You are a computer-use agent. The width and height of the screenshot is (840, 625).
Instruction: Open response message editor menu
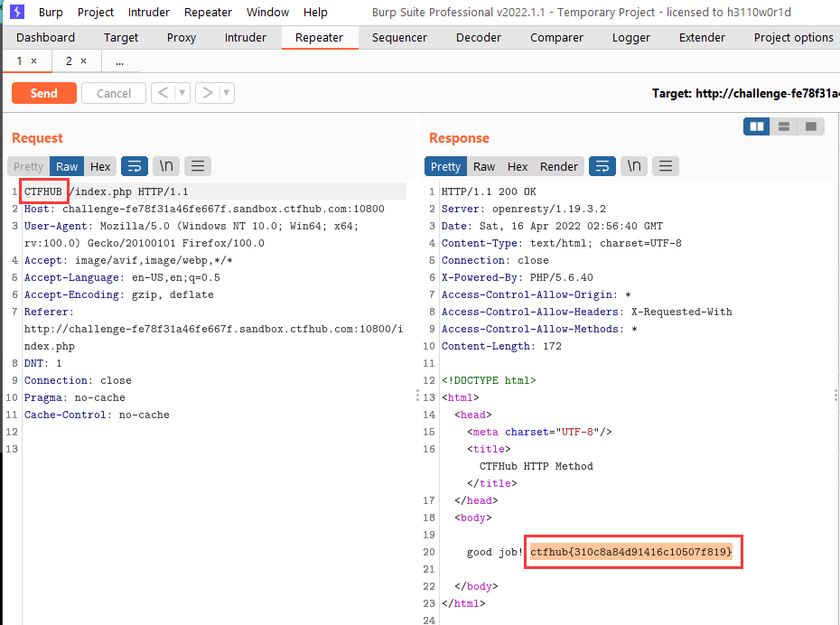click(x=666, y=166)
